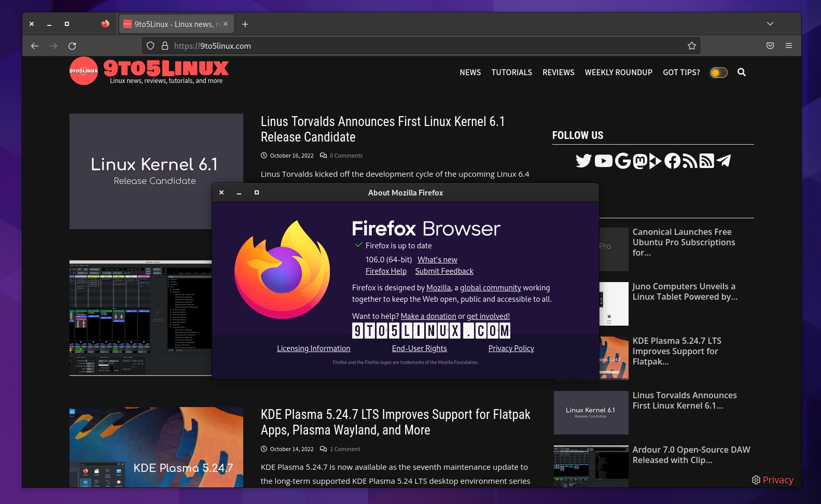Open Canonical Launches Free Ubuntu Pro sidebar story
This screenshot has height=504, width=821.
click(684, 242)
